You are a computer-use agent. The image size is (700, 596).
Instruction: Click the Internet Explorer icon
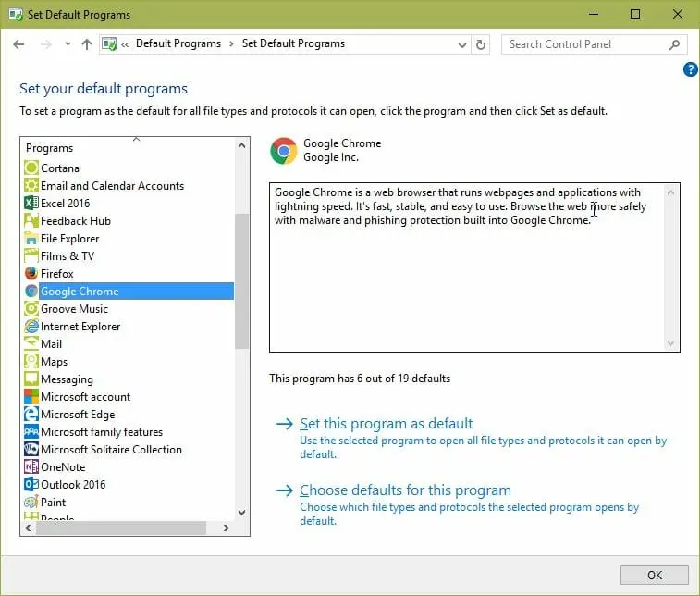tap(31, 326)
